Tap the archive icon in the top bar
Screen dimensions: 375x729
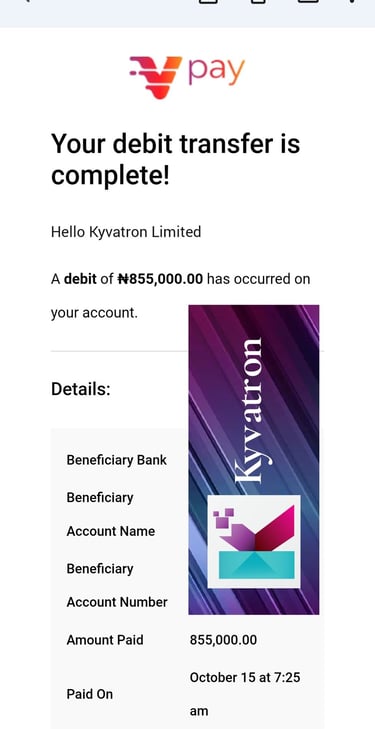click(x=209, y=1)
